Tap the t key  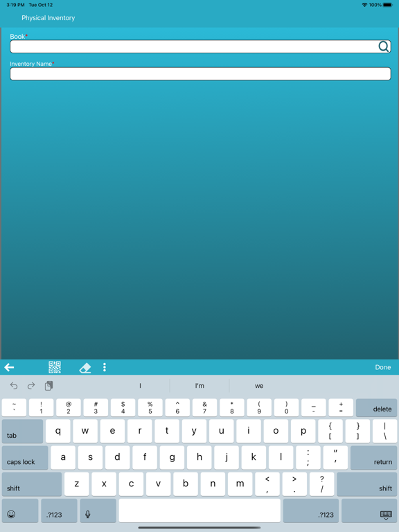tap(167, 431)
